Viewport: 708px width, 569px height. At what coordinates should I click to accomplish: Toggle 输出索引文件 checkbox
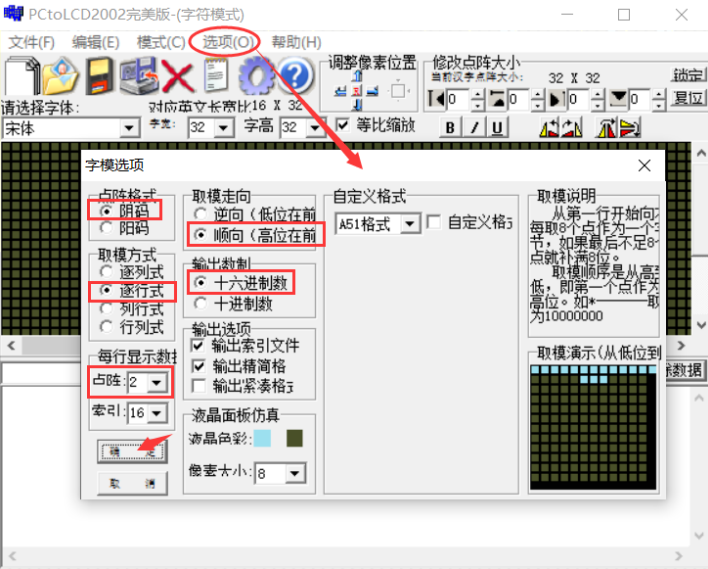pyautogui.click(x=198, y=345)
